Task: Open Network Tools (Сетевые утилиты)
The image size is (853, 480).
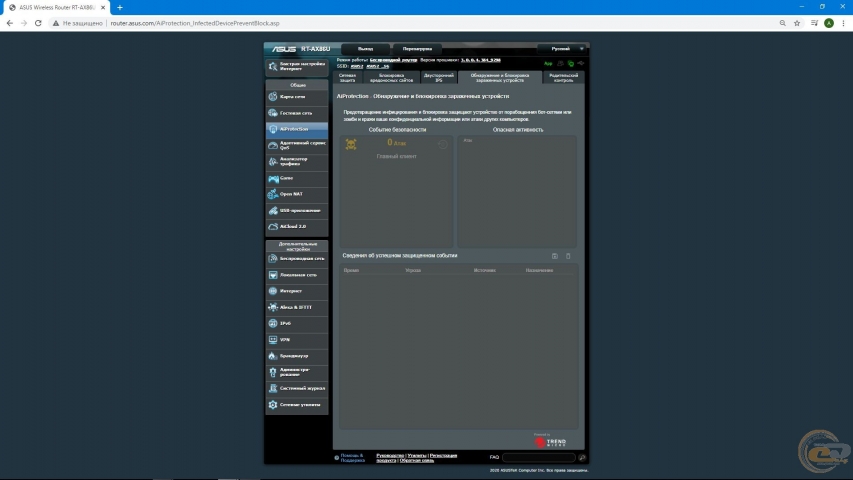Action: 296,405
